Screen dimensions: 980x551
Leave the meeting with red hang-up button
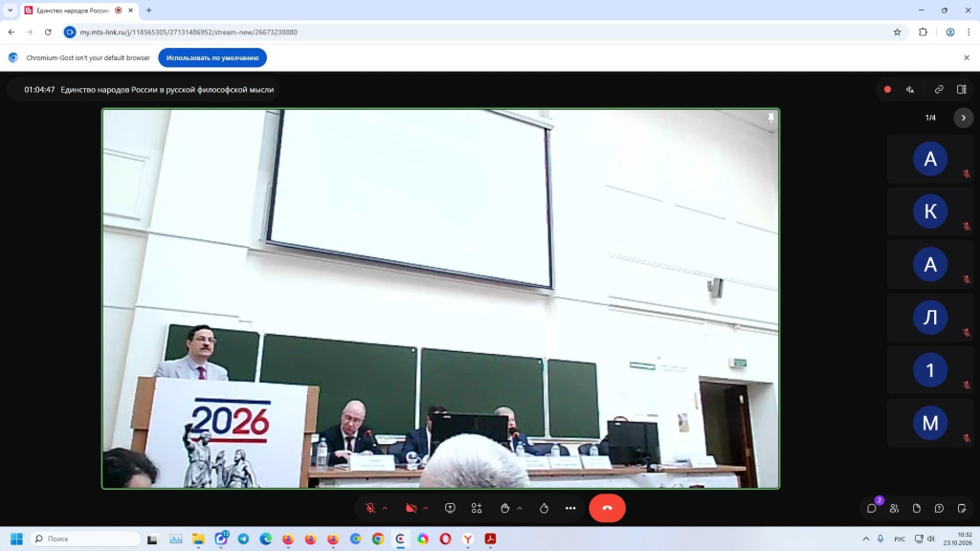[x=607, y=509]
